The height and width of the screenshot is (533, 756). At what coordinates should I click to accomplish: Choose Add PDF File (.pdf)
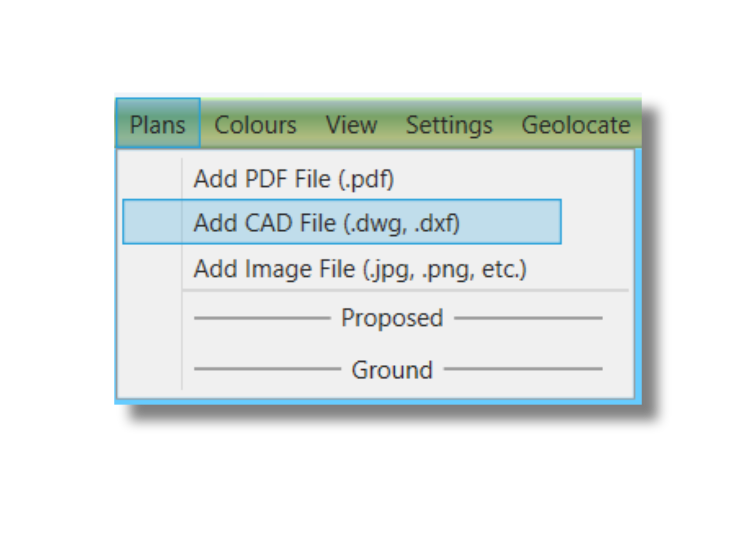(x=342, y=179)
